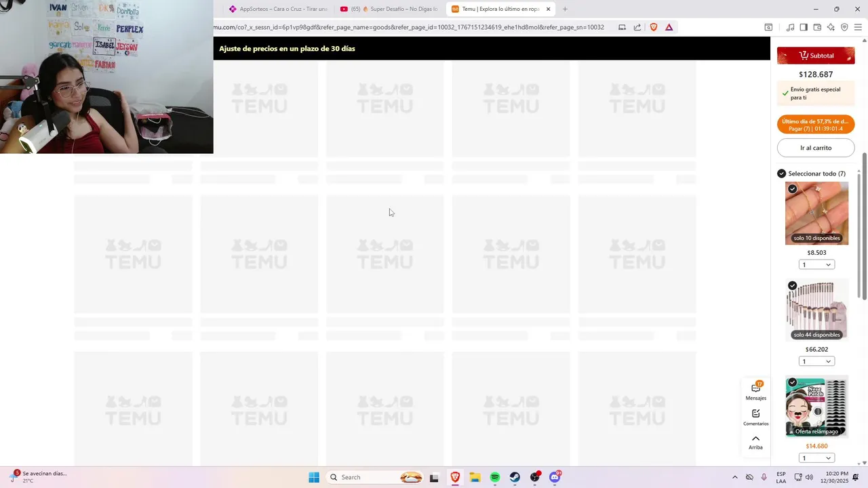Open Brave Rewards triangle icon
This screenshot has height=488, width=868.
tap(669, 27)
